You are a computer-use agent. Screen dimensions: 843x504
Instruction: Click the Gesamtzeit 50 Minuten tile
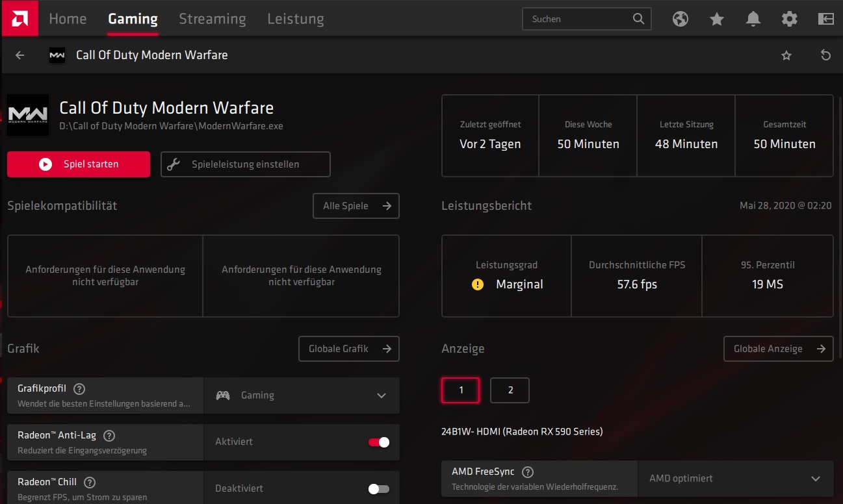tap(785, 136)
